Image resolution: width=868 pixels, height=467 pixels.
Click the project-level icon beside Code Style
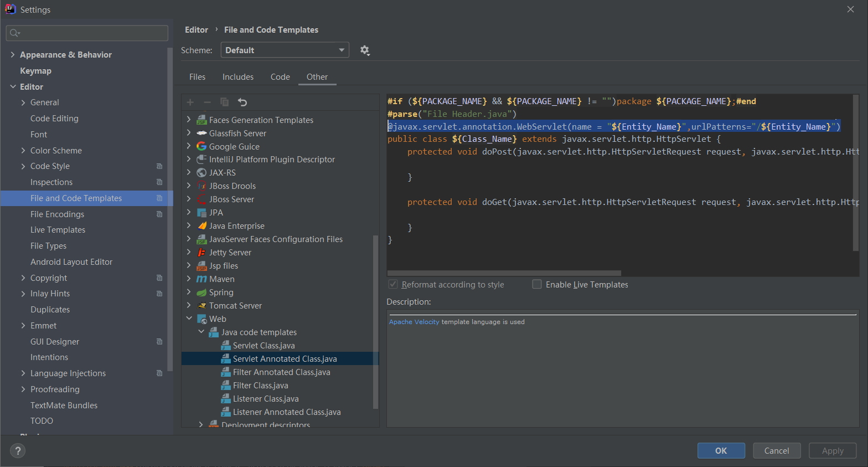(159, 166)
